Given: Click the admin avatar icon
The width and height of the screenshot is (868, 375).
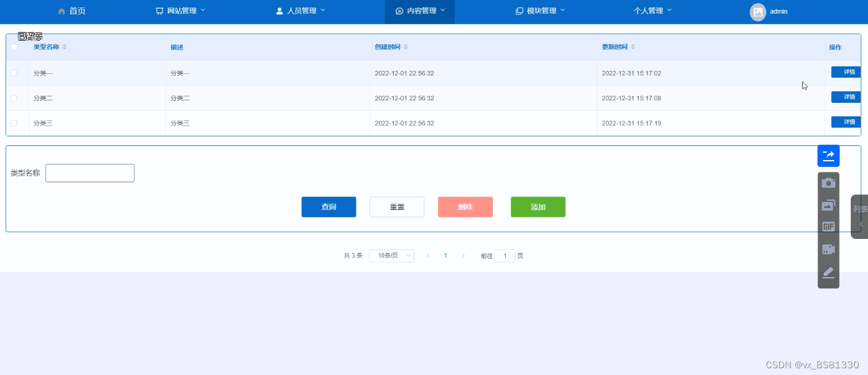Looking at the screenshot, I should point(758,12).
